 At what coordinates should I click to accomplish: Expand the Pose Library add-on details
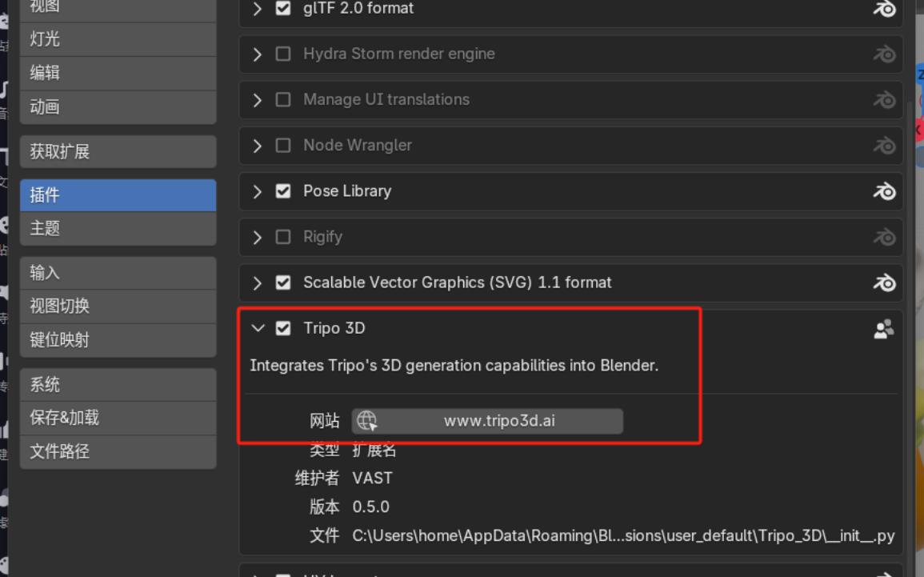[258, 190]
